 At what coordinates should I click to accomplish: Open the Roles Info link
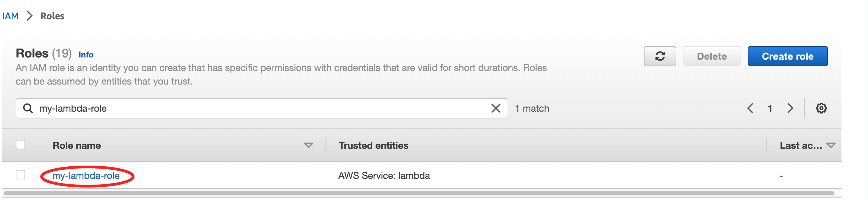pyautogui.click(x=86, y=55)
